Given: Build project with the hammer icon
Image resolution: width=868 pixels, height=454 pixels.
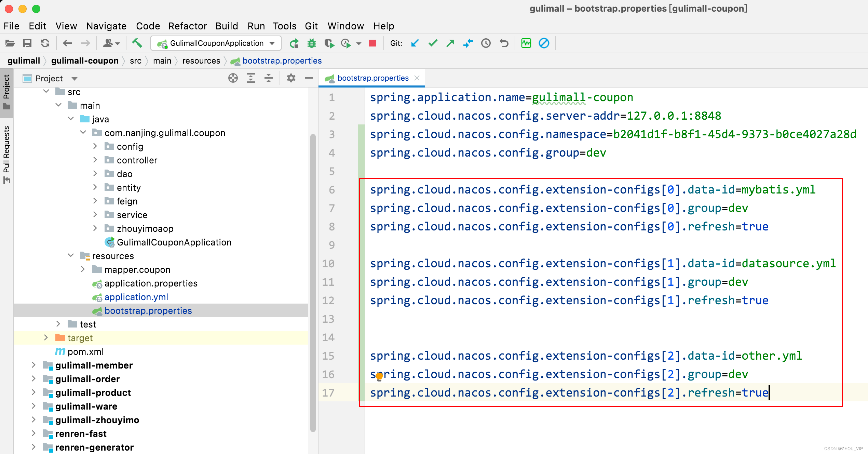Looking at the screenshot, I should [137, 43].
